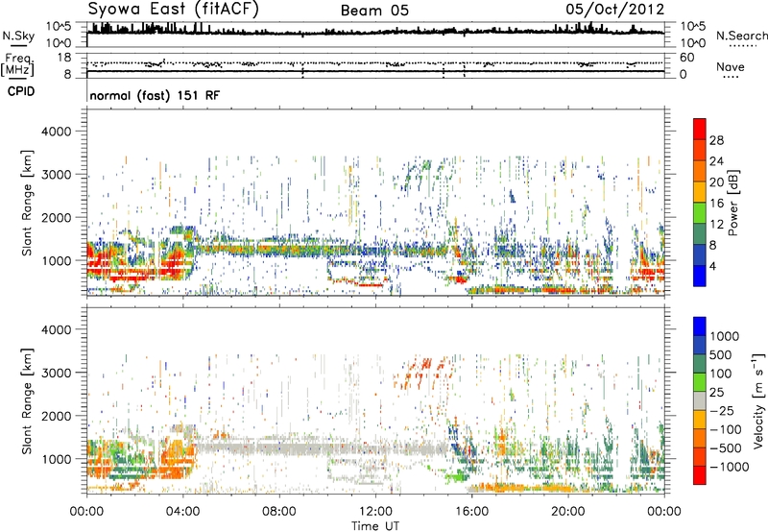Click the N.Sky noise trace plot
Screen dimensions: 768x532
375,35
